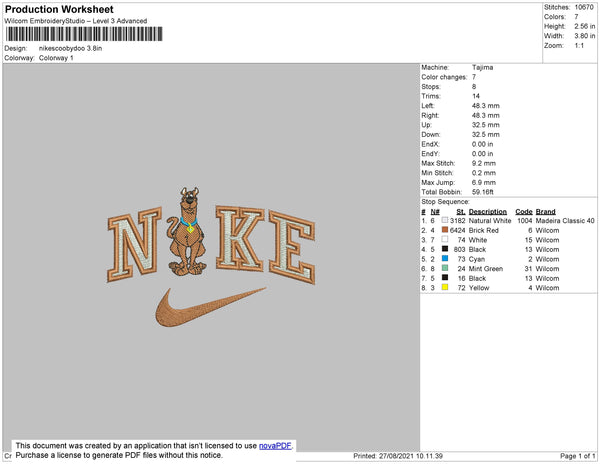The height and width of the screenshot is (464, 600).
Task: Click the 'Code' column header
Action: [x=523, y=212]
